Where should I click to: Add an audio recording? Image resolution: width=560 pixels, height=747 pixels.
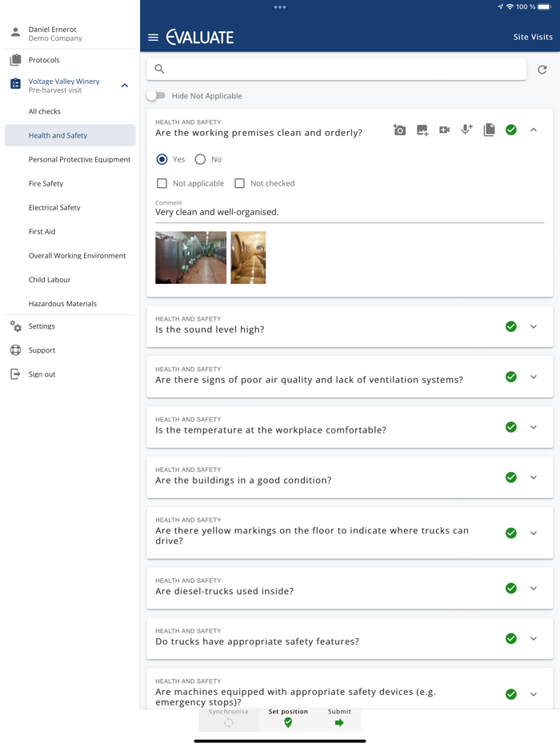pos(466,129)
